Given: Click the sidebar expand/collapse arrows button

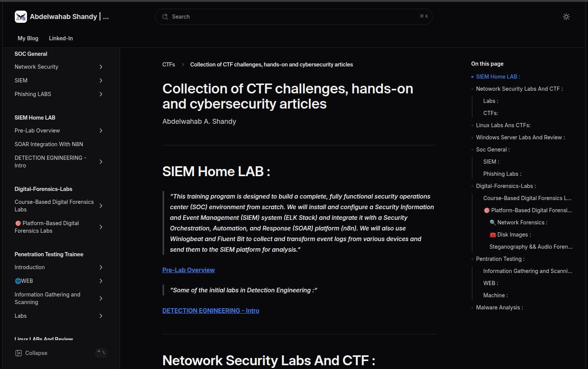Looking at the screenshot, I should (101, 353).
